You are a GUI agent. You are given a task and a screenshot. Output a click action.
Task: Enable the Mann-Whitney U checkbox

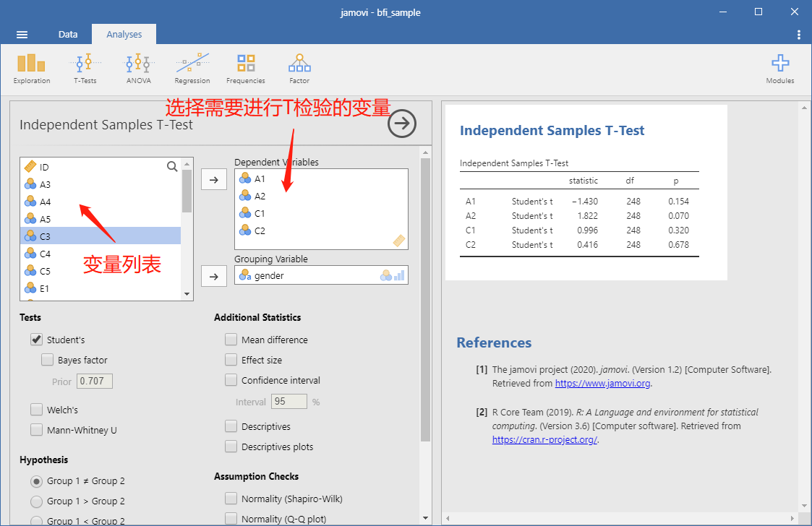coord(36,430)
